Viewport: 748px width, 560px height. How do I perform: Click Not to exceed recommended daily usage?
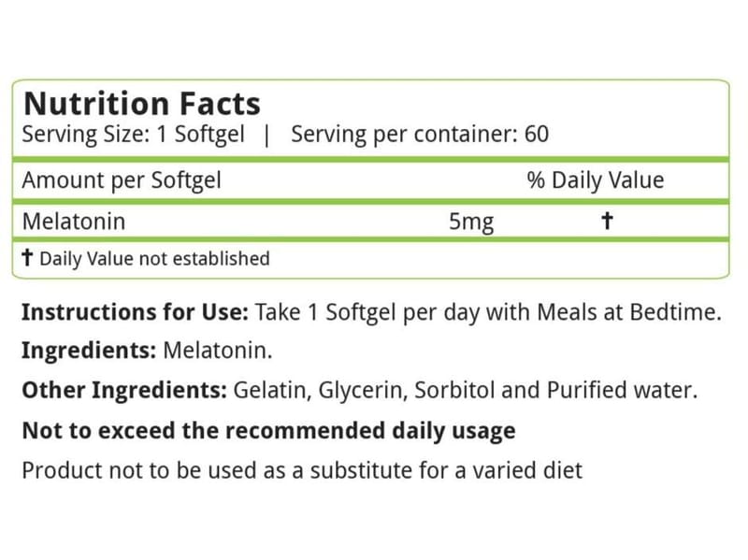(269, 431)
